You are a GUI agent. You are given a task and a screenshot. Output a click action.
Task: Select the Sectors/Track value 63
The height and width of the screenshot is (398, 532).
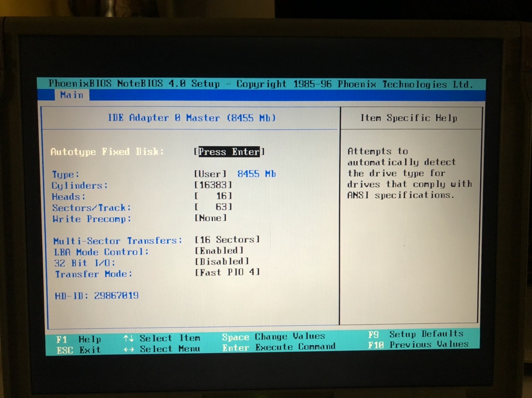tap(213, 206)
